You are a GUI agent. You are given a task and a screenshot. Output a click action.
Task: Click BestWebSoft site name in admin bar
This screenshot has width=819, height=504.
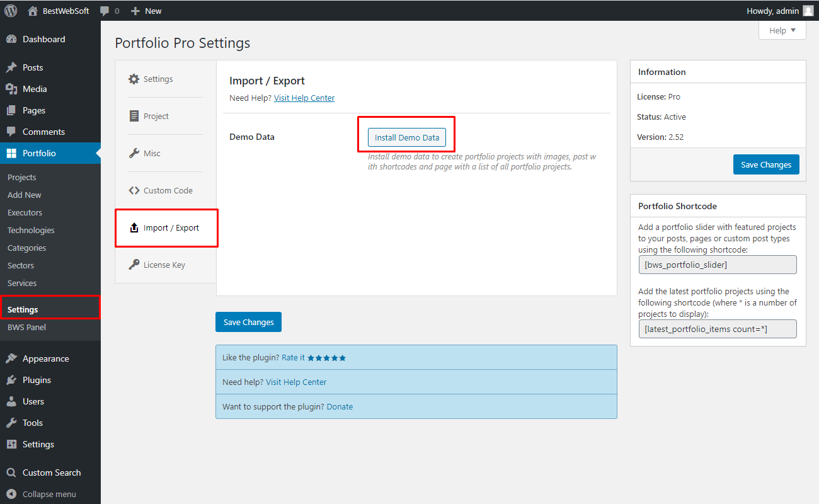pos(66,11)
